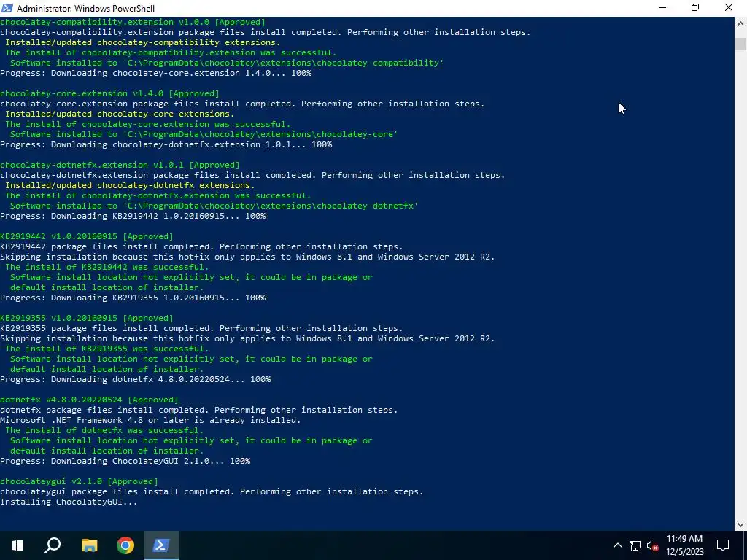Click 'chocolatey-dotnetfx.extension v1.0.1 [Approved]' line
747x560 pixels.
point(120,165)
